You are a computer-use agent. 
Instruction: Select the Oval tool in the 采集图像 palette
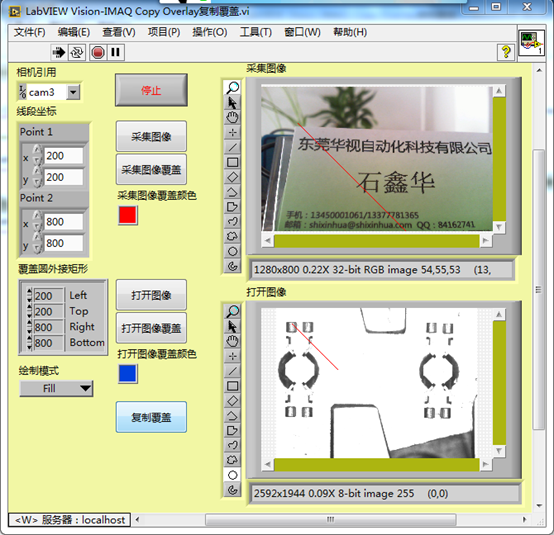[232, 251]
